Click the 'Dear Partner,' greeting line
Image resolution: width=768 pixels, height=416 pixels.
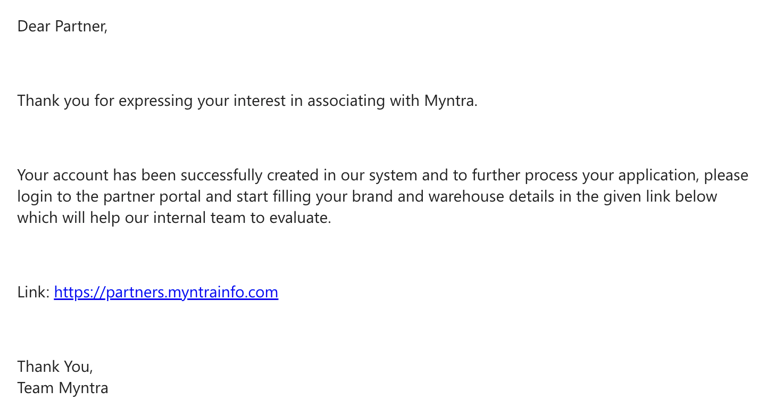[x=62, y=27]
